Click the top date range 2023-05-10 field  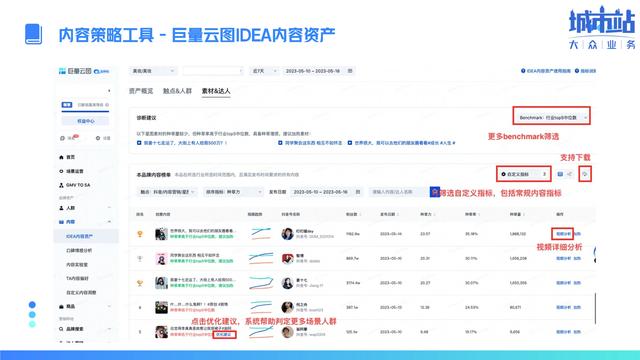point(319,71)
